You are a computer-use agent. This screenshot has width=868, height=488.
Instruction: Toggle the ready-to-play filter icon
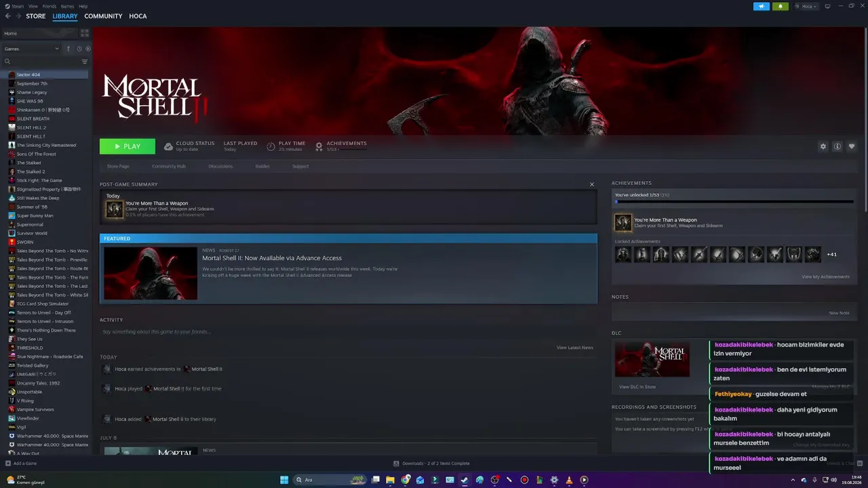point(87,49)
